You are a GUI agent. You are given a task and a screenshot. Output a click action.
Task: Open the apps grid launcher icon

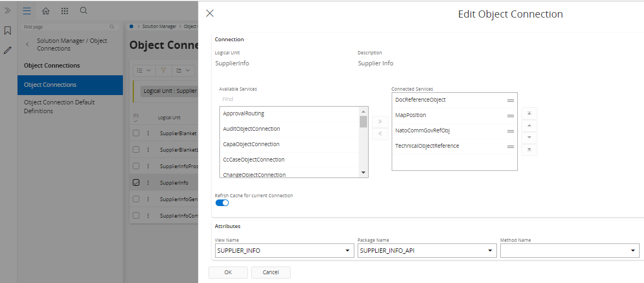(x=65, y=11)
